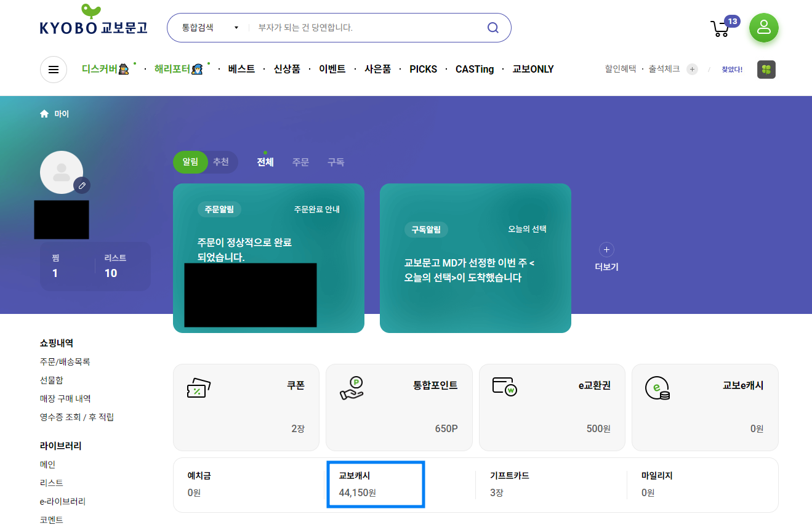The height and width of the screenshot is (530, 812).
Task: Open the 해리포터 menu item
Action: (x=179, y=69)
